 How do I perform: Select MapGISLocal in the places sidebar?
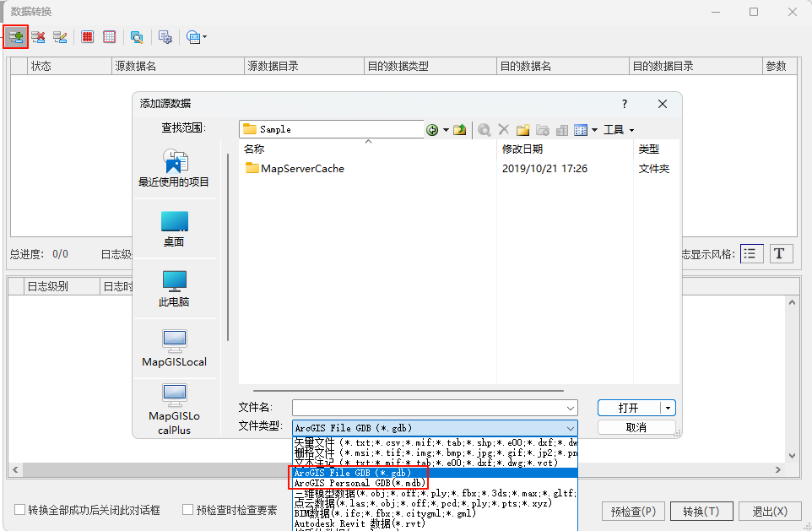tap(174, 349)
